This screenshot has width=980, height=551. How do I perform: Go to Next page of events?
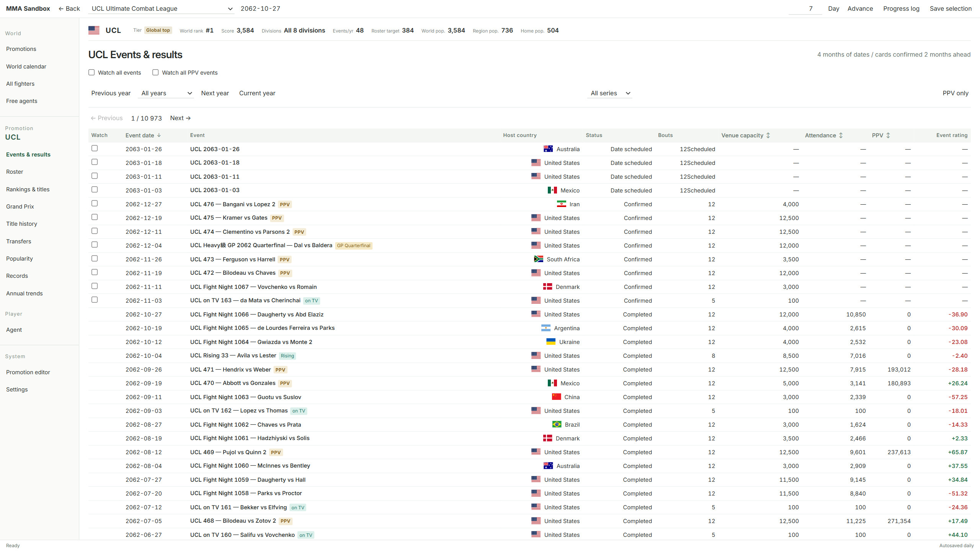pyautogui.click(x=180, y=118)
